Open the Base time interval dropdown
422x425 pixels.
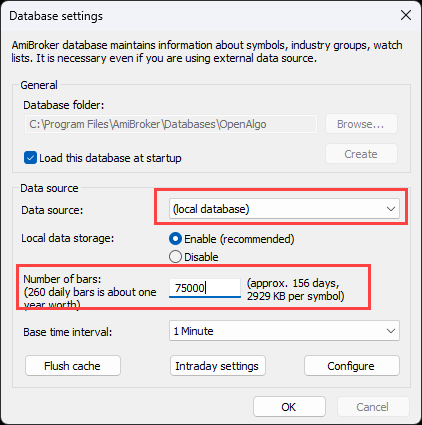(284, 331)
